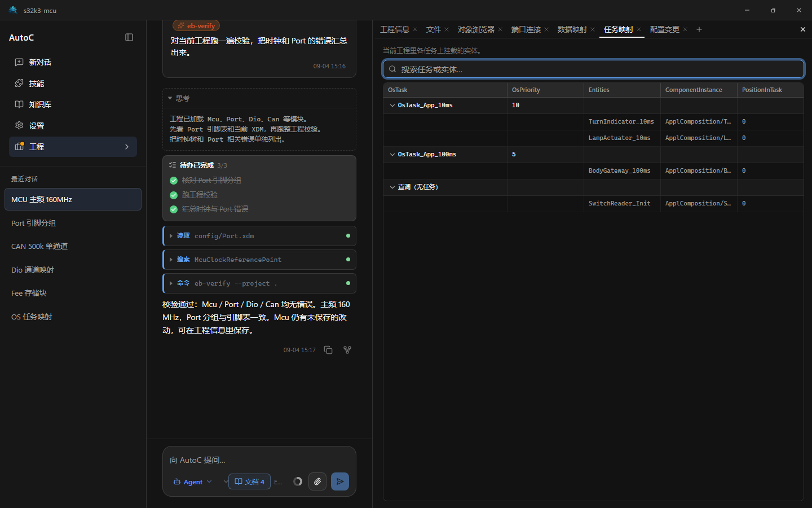Click the 向 AutoC 提问 message box
Screen dimensions: 812x508
[259, 460]
